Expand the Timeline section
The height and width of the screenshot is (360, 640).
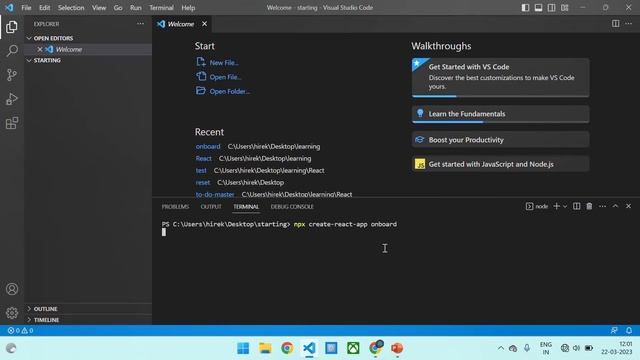pos(88,320)
